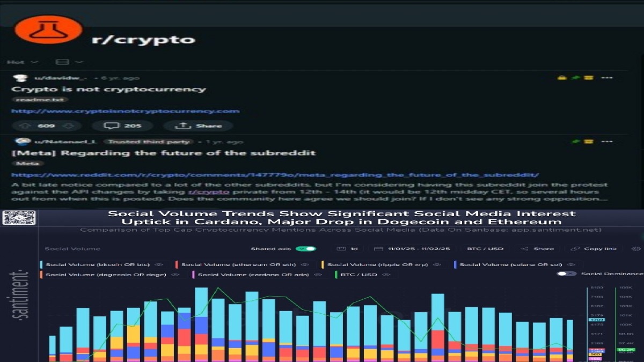This screenshot has height=362, width=644.
Task: Click the QR code thumbnail
Action: (x=19, y=218)
